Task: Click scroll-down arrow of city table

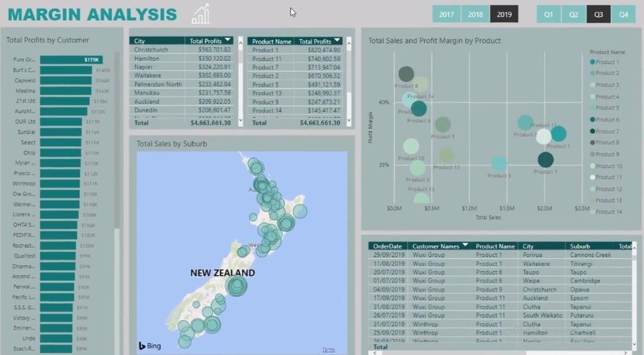Action: tap(241, 120)
